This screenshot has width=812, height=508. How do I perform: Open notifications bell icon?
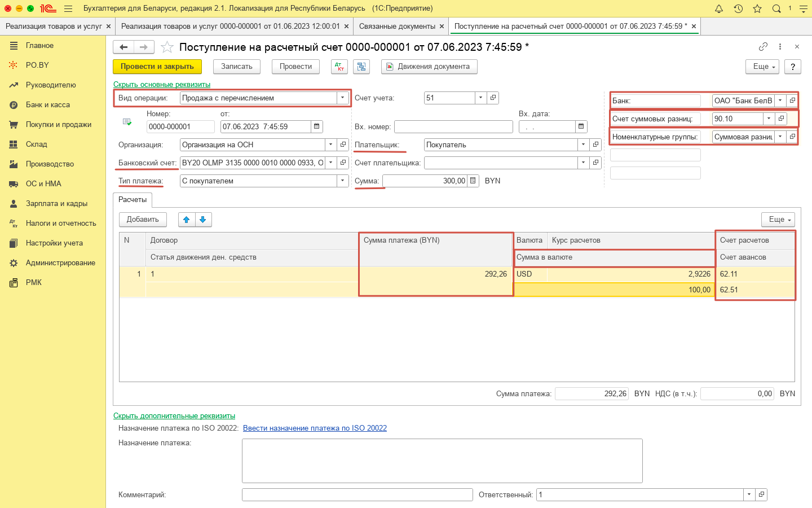(719, 8)
